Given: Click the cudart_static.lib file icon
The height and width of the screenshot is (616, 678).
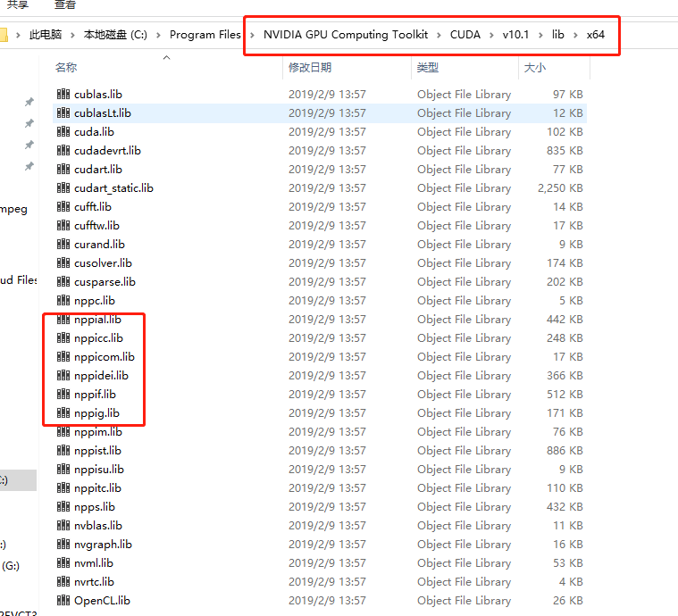Looking at the screenshot, I should (x=63, y=188).
